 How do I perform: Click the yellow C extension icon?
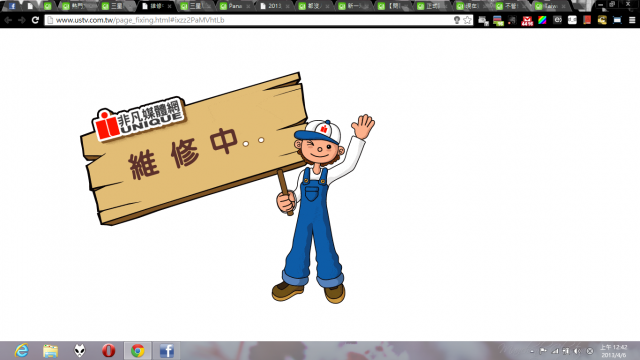(x=602, y=20)
